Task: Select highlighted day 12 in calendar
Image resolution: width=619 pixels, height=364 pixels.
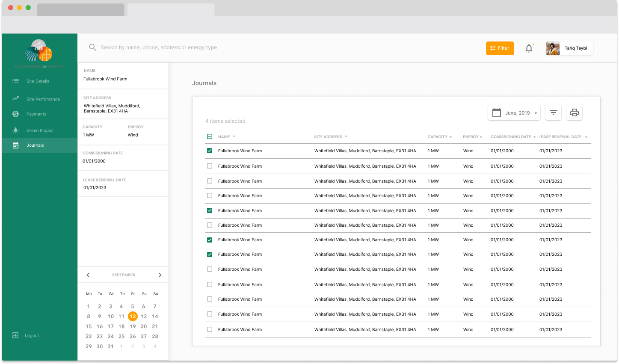Action: click(133, 317)
